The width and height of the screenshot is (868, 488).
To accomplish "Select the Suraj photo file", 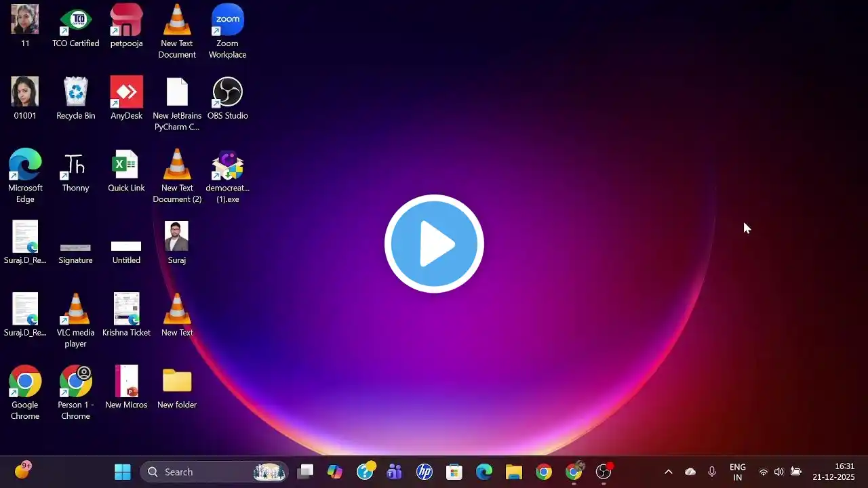I will coord(177,243).
